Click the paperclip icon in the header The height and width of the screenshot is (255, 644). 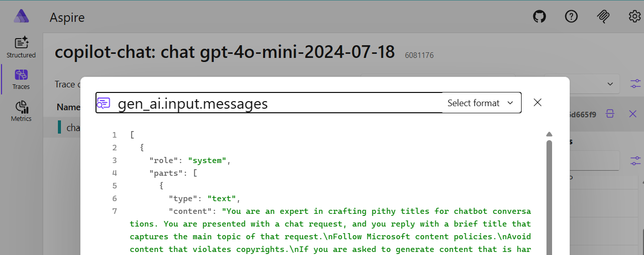pyautogui.click(x=603, y=17)
